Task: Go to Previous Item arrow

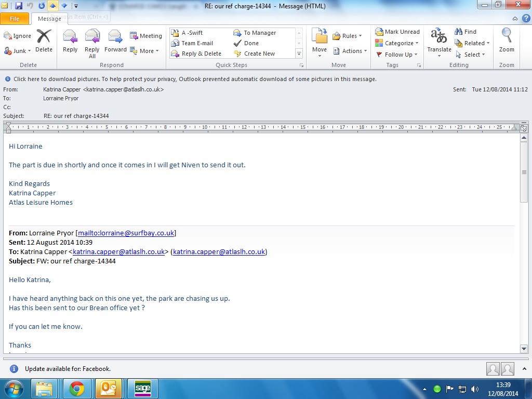Action: [x=53, y=6]
